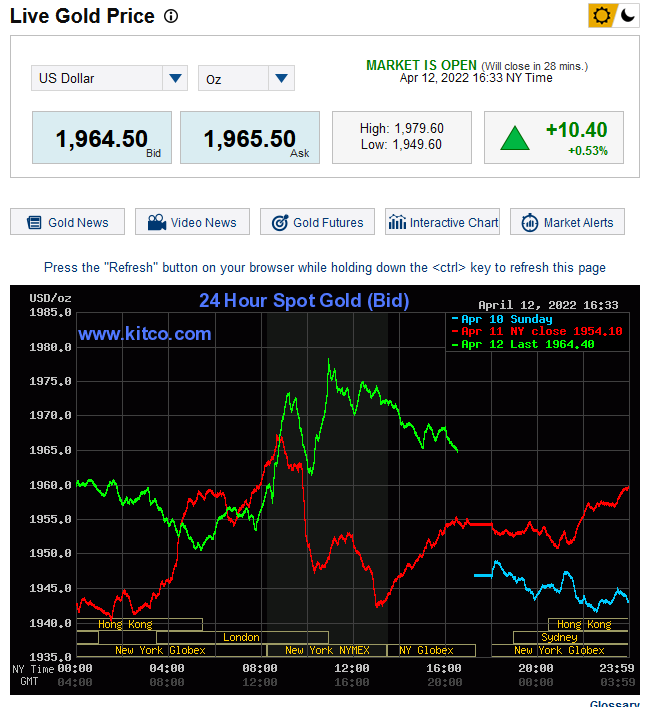This screenshot has height=707, width=653.
Task: Click the NY Globex session label
Action: coord(426,650)
